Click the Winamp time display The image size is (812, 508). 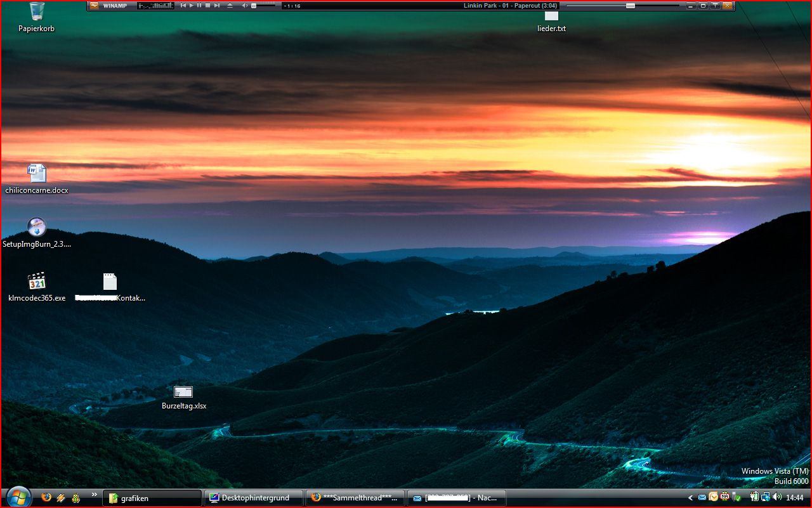click(x=292, y=6)
